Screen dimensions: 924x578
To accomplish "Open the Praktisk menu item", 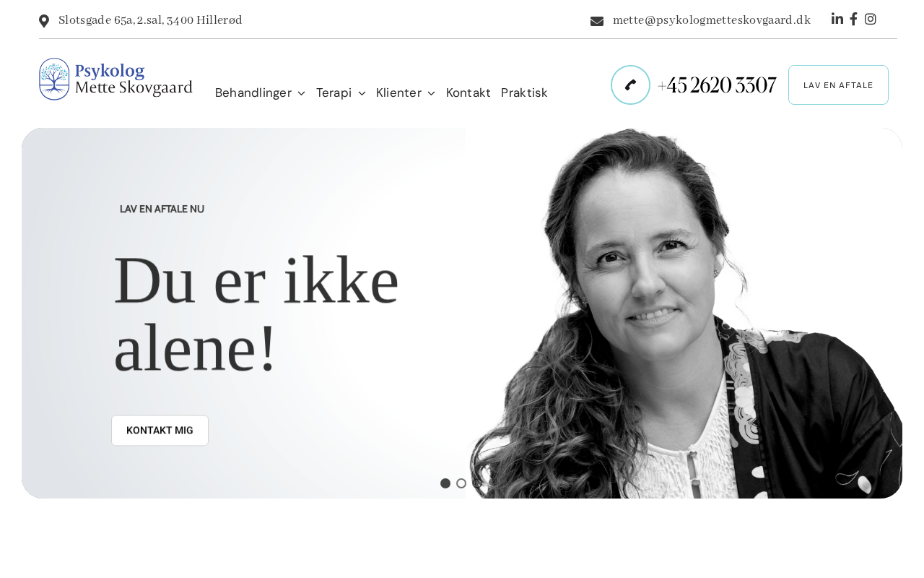I will click(x=524, y=92).
